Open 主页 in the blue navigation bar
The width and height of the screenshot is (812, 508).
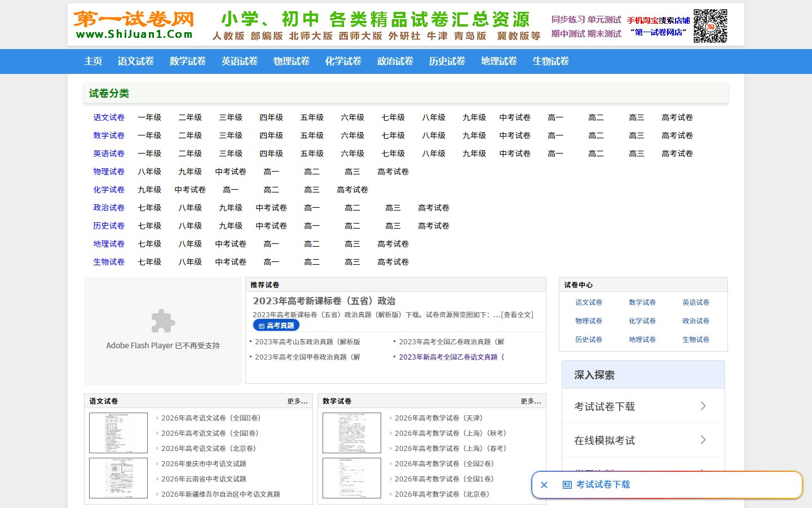(93, 61)
